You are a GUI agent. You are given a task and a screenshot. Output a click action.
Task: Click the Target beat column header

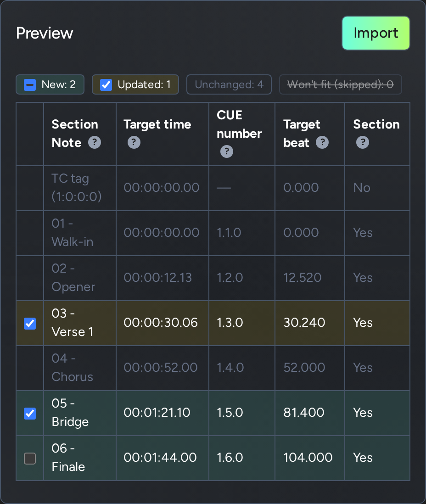(x=310, y=134)
